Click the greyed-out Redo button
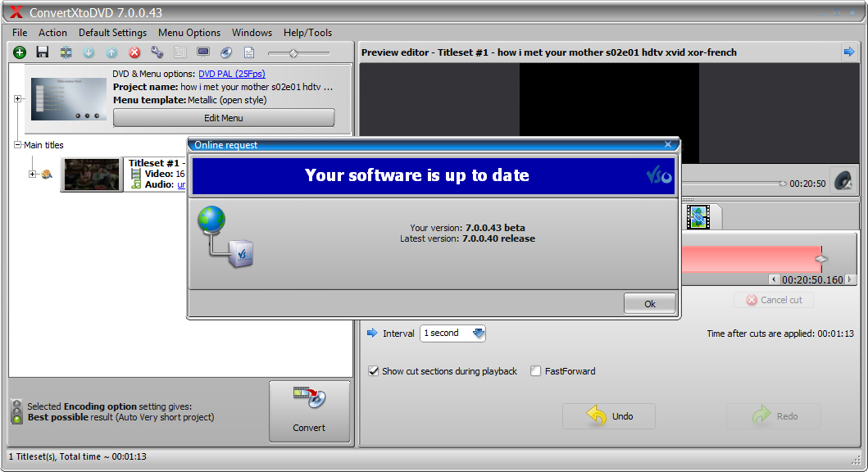The width and height of the screenshot is (868, 472). (774, 416)
